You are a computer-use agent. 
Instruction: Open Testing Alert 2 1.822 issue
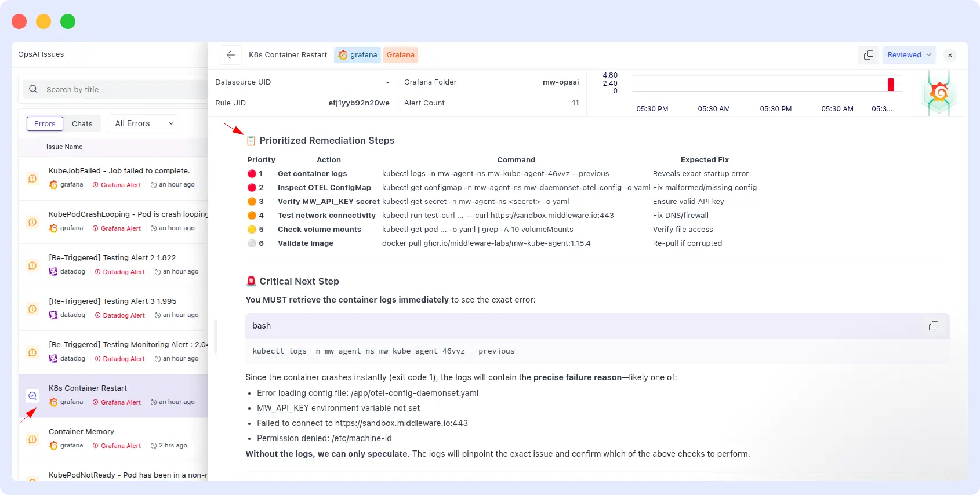[113, 265]
